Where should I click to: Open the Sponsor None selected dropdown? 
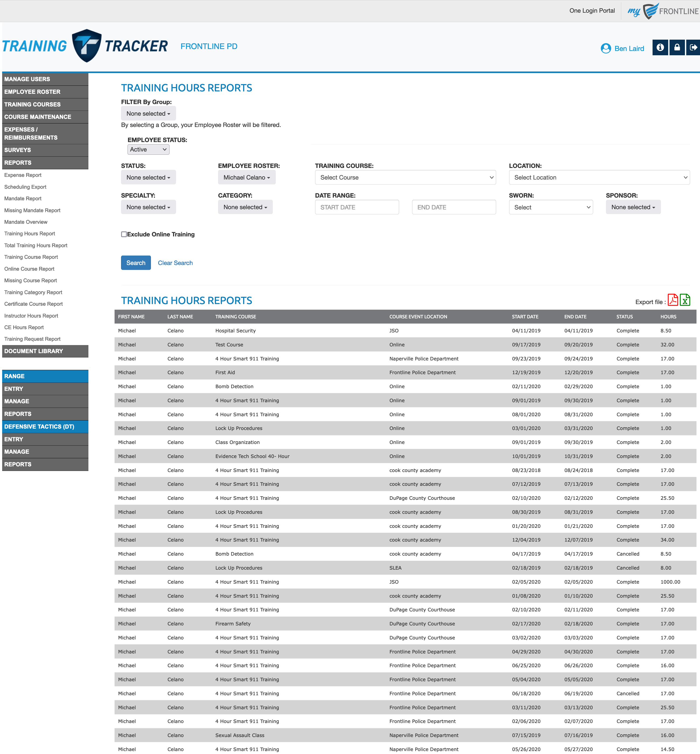633,207
